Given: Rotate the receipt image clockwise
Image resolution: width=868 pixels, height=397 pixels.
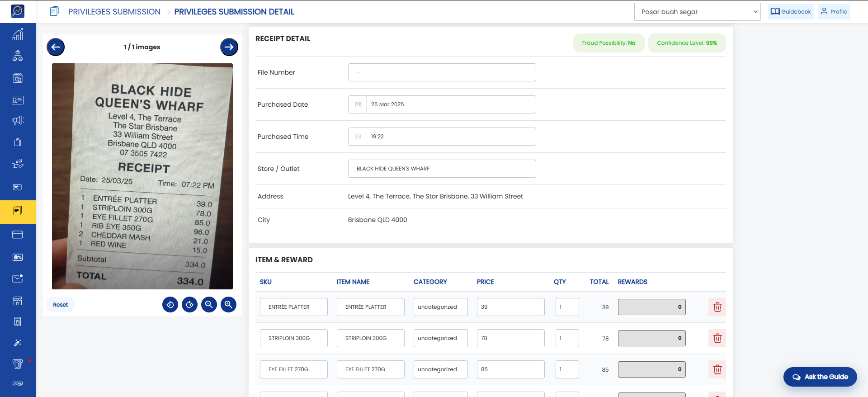Looking at the screenshot, I should tap(189, 305).
